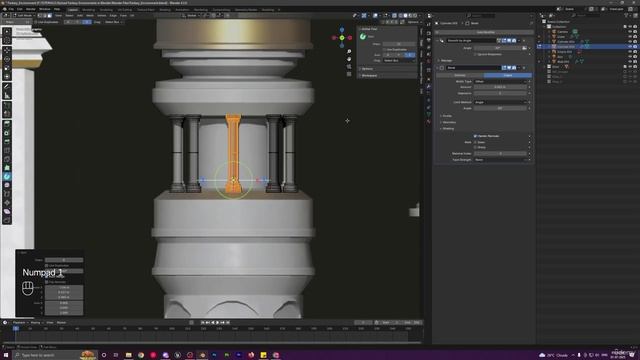Switch to face select mode
The image size is (640, 360).
(x=49, y=16)
